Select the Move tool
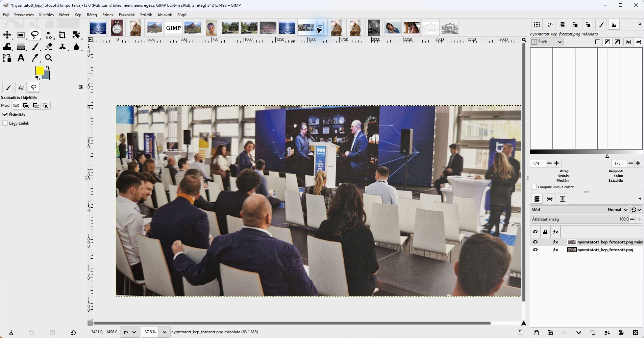Viewport: 644px width, 338px height. (7, 35)
